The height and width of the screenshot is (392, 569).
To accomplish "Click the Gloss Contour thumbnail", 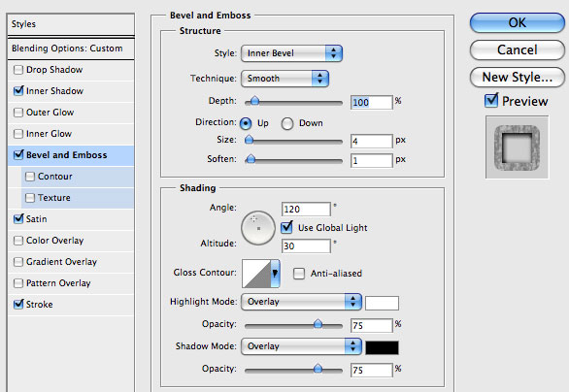I will point(256,274).
